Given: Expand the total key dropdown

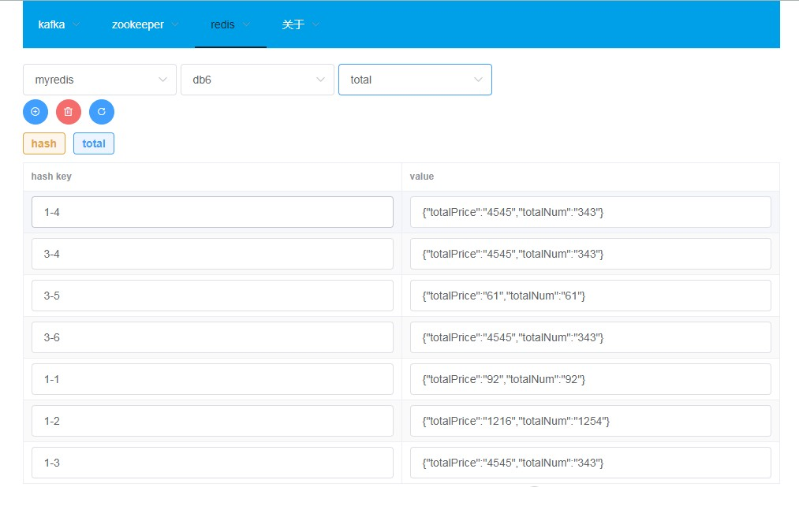Looking at the screenshot, I should (x=415, y=80).
